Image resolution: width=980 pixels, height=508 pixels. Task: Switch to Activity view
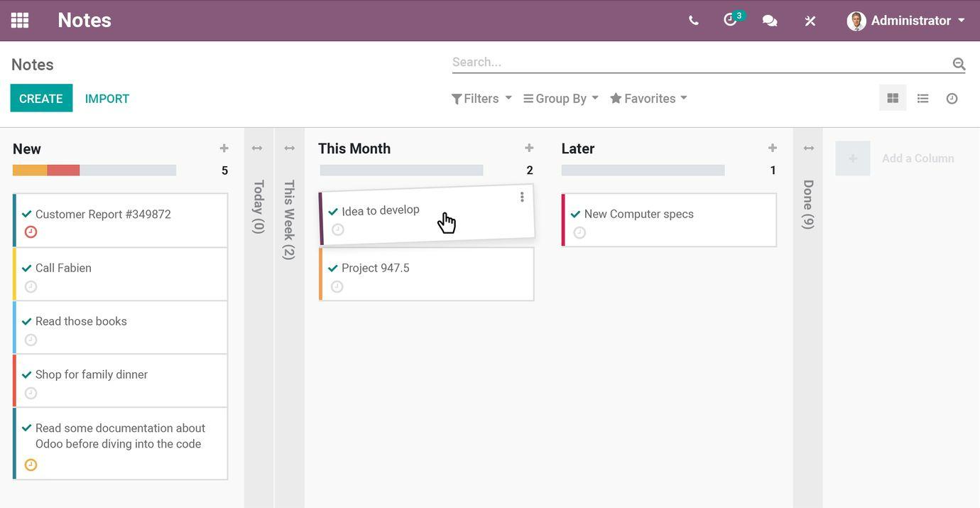[x=952, y=98]
